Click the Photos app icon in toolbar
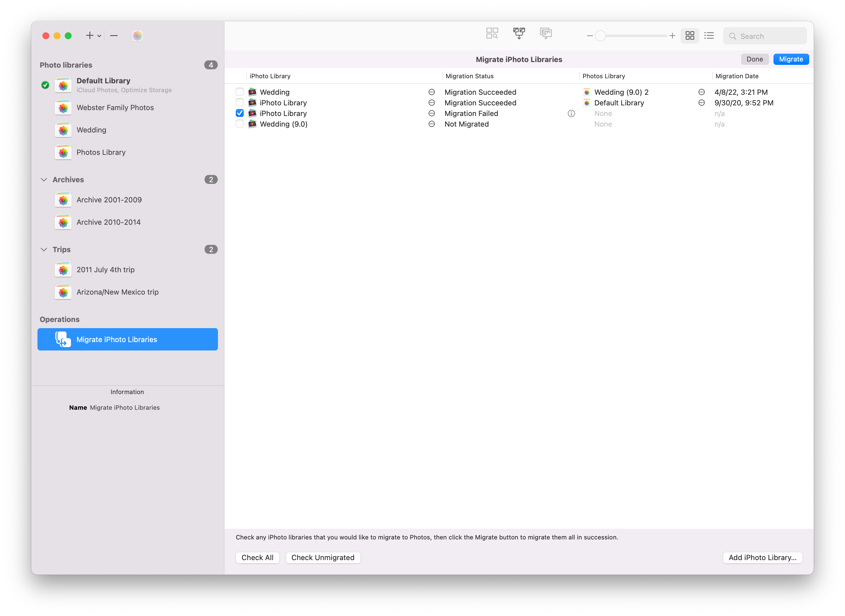 coord(137,36)
